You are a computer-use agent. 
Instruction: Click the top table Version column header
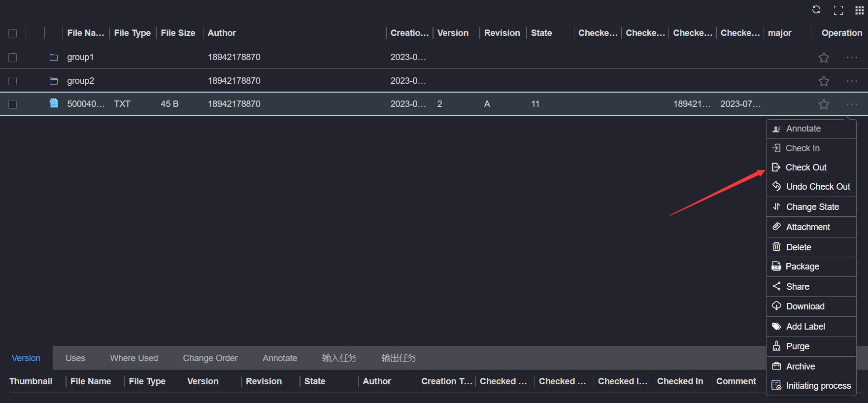[x=453, y=33]
